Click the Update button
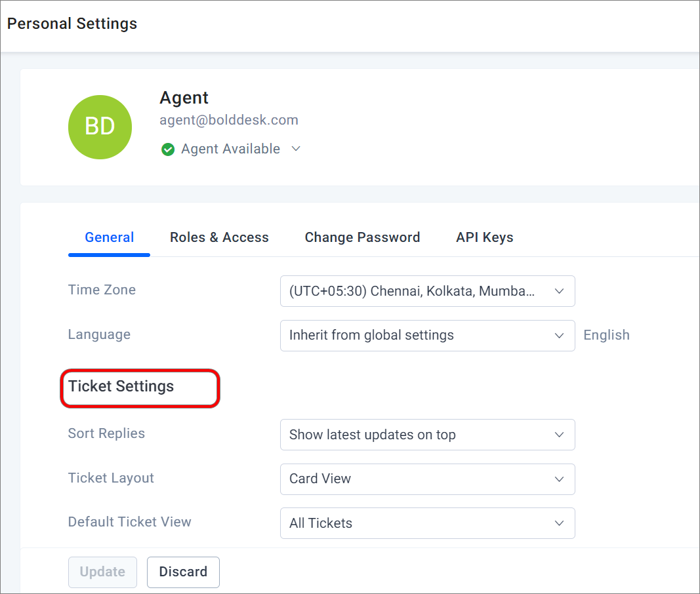700x594 pixels. (103, 572)
